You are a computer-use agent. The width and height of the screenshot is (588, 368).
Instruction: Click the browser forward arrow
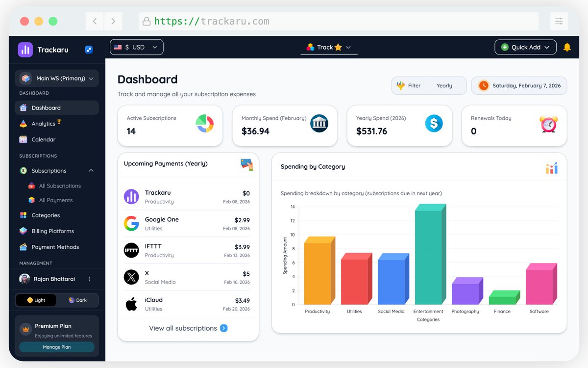(x=113, y=21)
